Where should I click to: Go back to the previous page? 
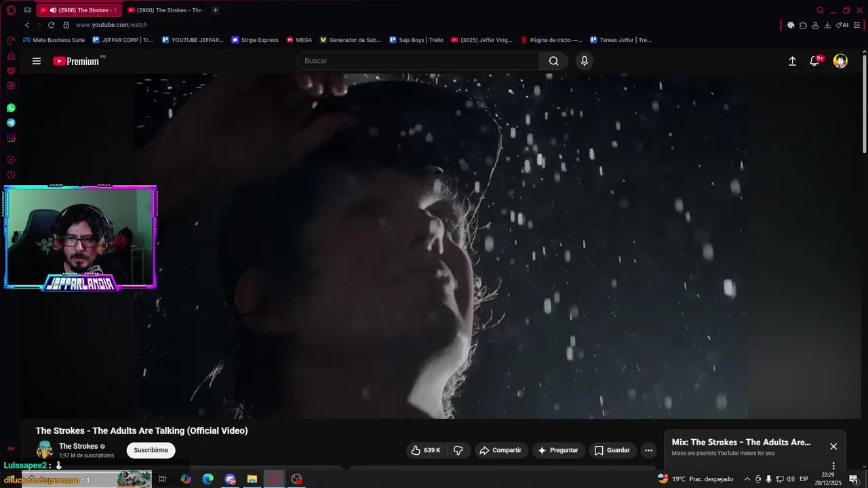[x=27, y=25]
